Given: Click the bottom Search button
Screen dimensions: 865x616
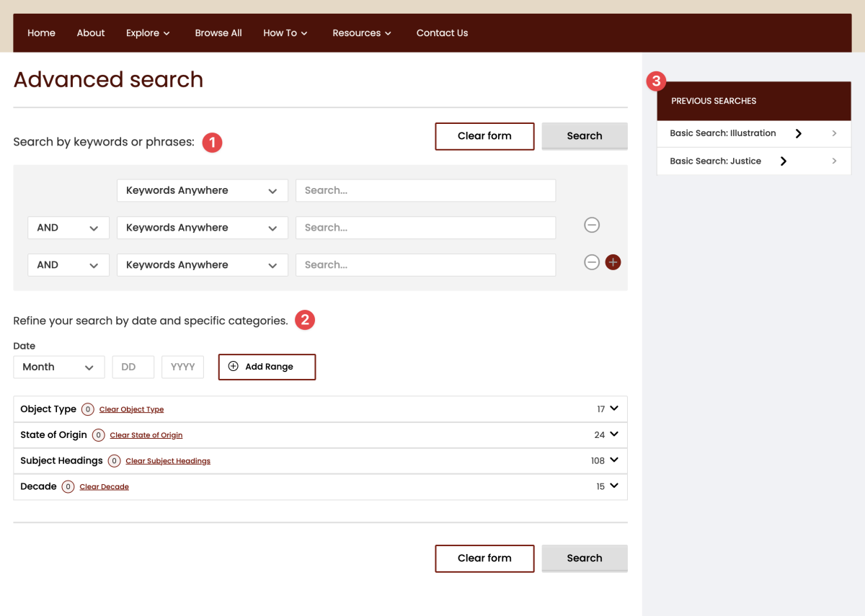Looking at the screenshot, I should coord(585,558).
